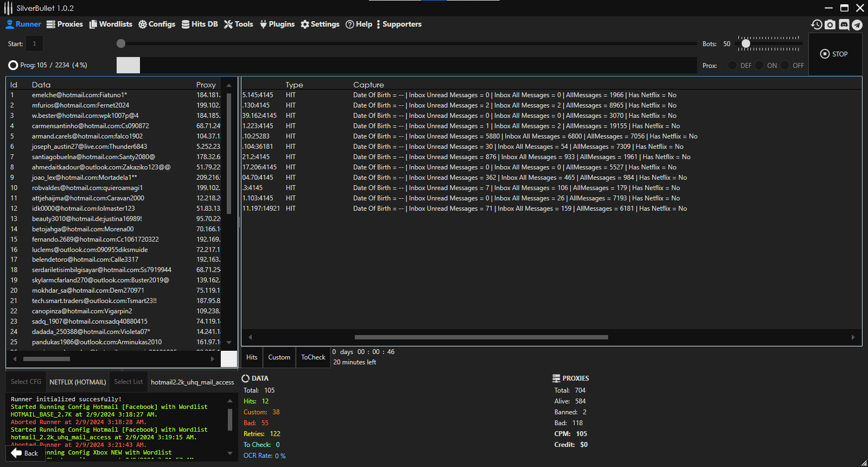The height and width of the screenshot is (467, 868).
Task: Open the Plugins section
Action: point(277,24)
